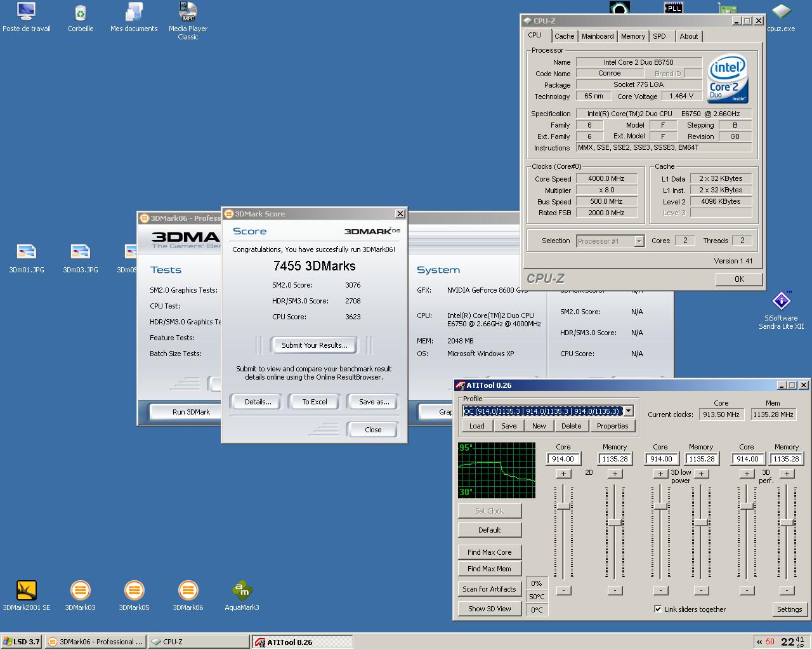Click the ATITool temperature graph
The width and height of the screenshot is (812, 650).
[497, 470]
